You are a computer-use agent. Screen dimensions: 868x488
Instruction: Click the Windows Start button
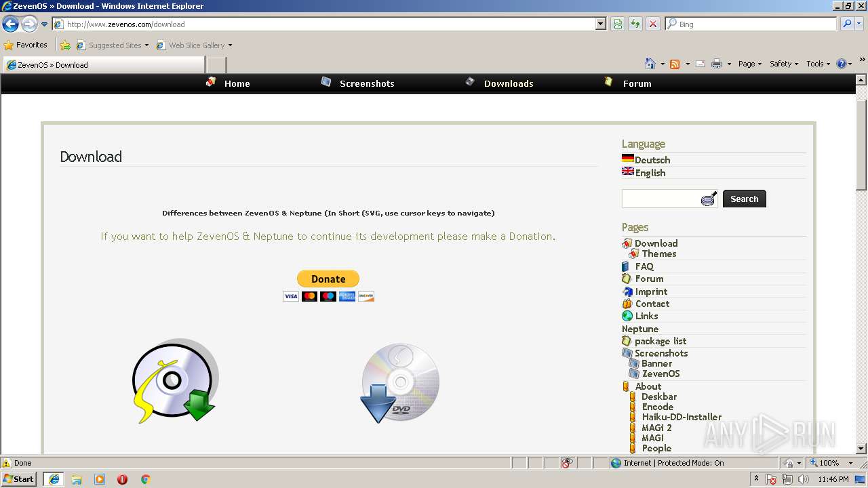pos(19,479)
